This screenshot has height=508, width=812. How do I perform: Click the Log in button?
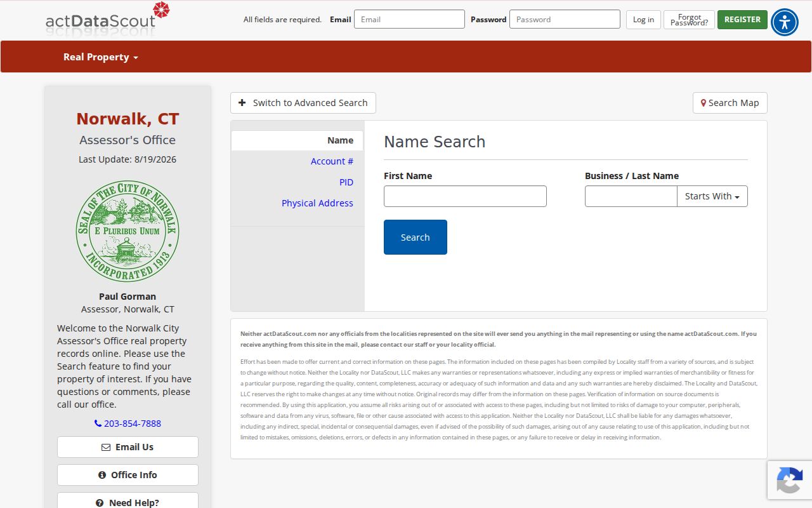(643, 20)
